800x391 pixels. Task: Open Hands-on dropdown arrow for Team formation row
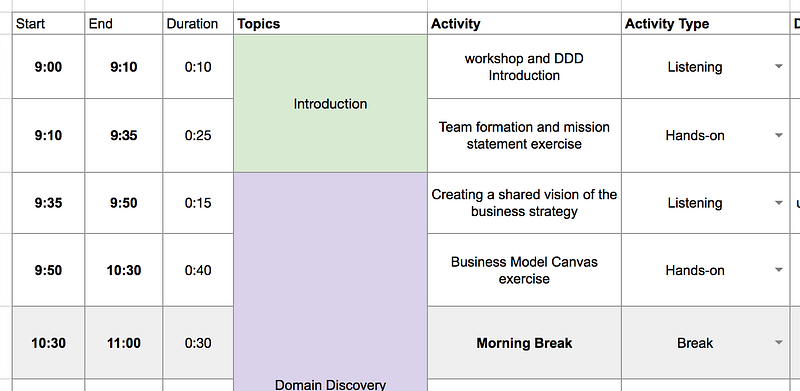778,135
